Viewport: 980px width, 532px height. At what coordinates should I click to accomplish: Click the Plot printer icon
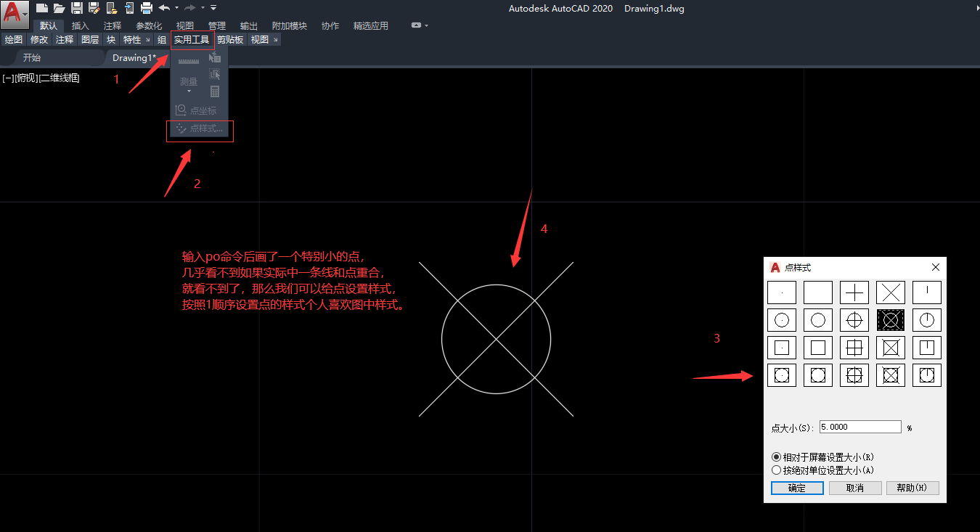tap(146, 8)
